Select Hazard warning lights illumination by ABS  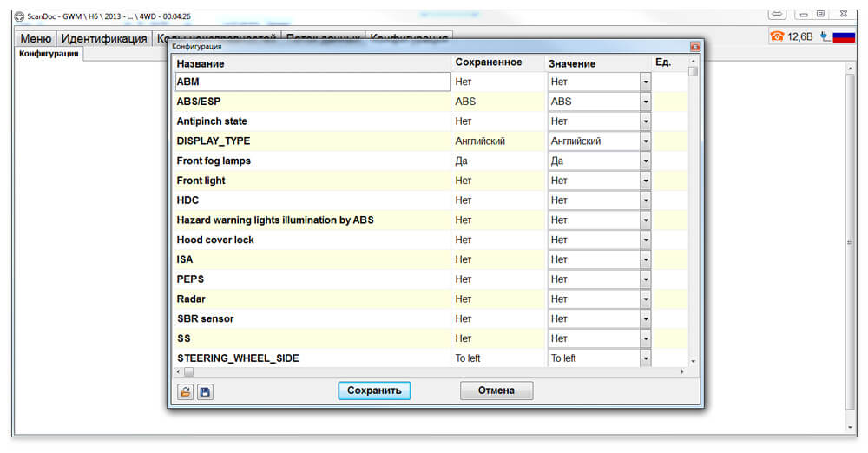[274, 220]
